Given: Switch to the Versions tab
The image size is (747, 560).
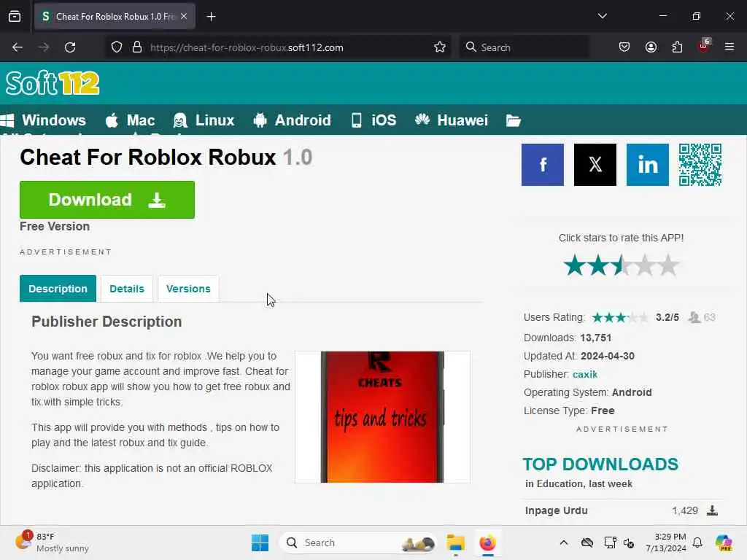Looking at the screenshot, I should coord(188,289).
